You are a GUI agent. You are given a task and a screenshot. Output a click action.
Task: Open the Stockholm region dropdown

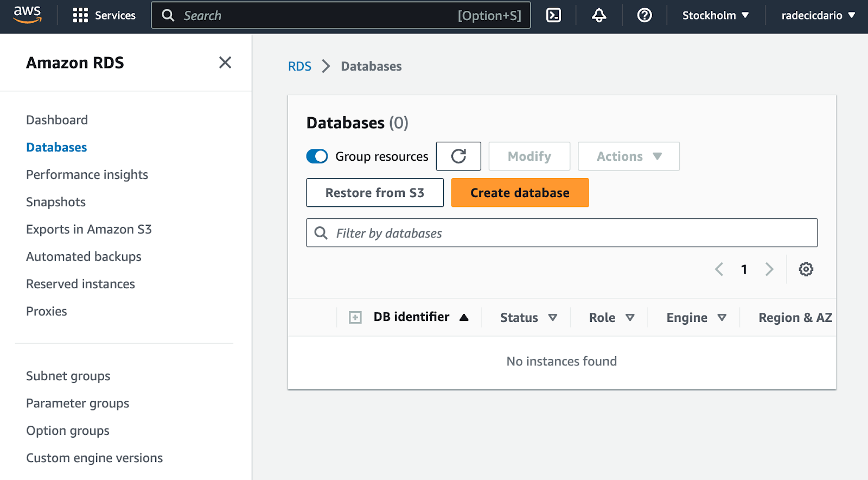coord(715,15)
